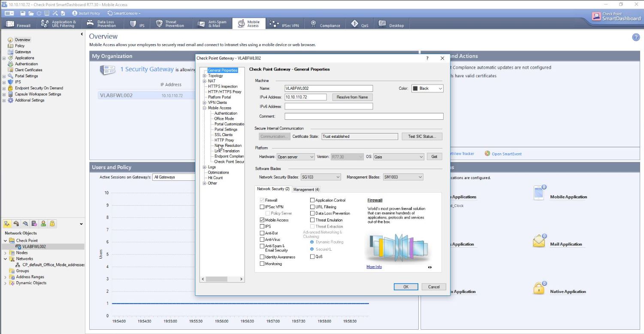Viewport: 644px width, 334px height.
Task: Enable the Application Control checkbox
Action: coord(312,200)
